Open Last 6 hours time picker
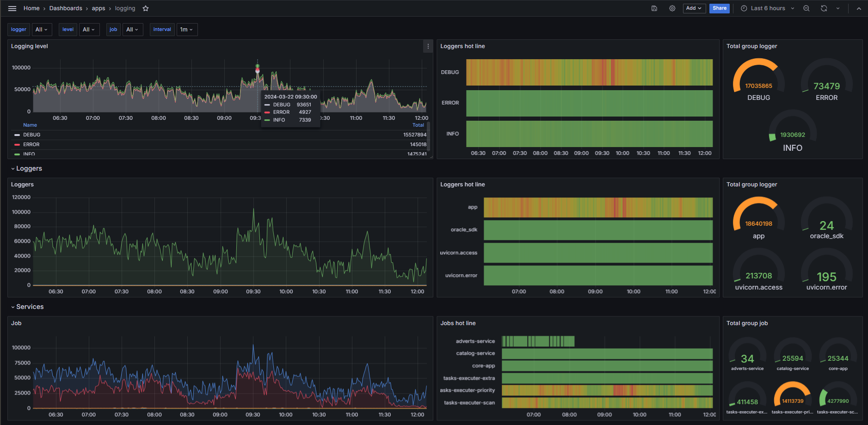 (x=768, y=8)
